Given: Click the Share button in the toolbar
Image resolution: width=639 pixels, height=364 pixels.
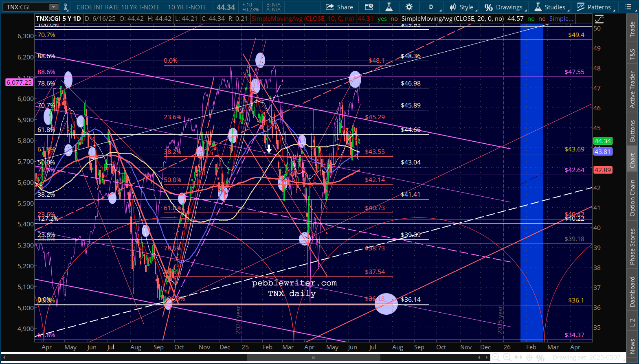Looking at the screenshot, I should point(339,7).
